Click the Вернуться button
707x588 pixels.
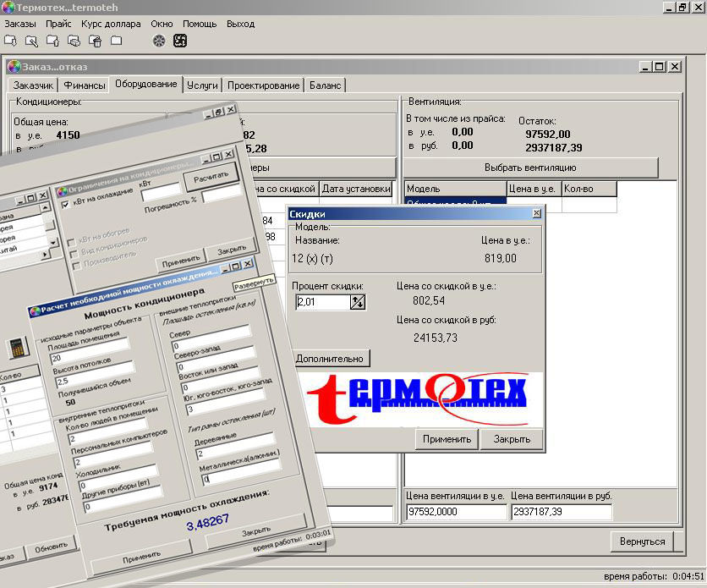[643, 541]
